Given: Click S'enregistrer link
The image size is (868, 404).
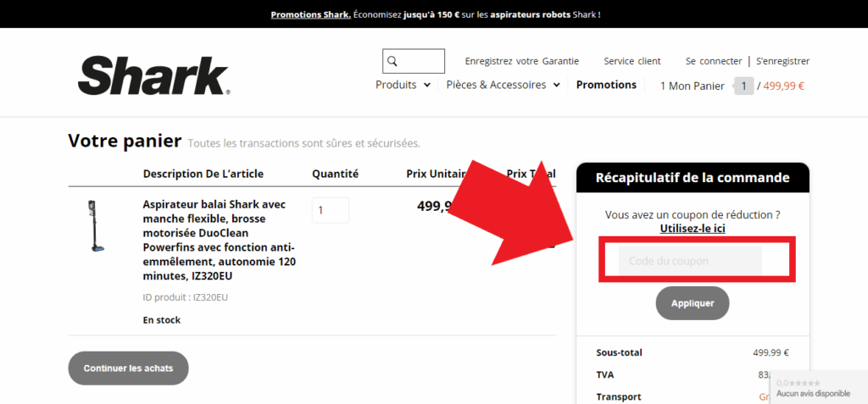Looking at the screenshot, I should pyautogui.click(x=782, y=61).
